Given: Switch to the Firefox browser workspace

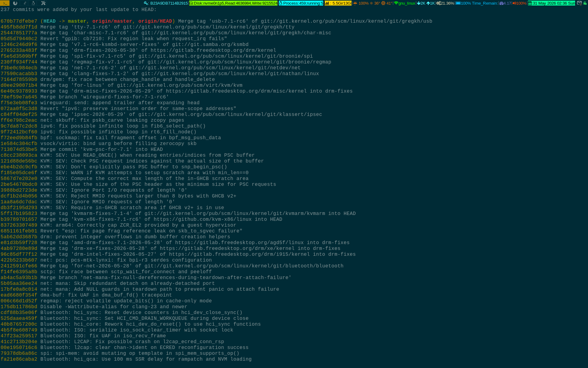Looking at the screenshot, I should click(x=15, y=3).
